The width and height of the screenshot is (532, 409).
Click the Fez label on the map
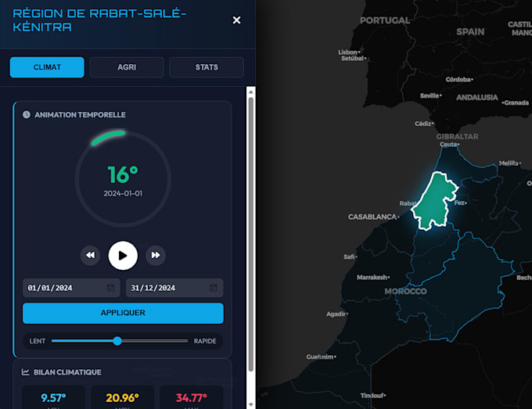coord(459,203)
